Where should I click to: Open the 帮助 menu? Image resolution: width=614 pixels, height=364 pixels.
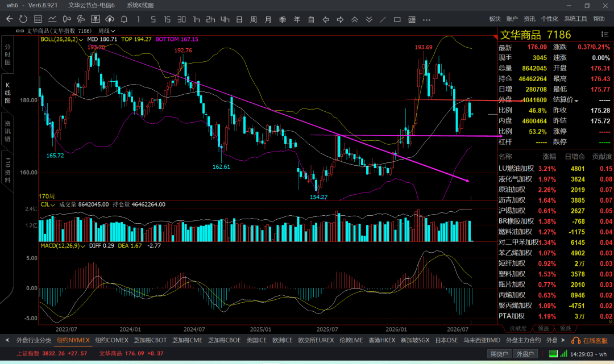pyautogui.click(x=599, y=19)
